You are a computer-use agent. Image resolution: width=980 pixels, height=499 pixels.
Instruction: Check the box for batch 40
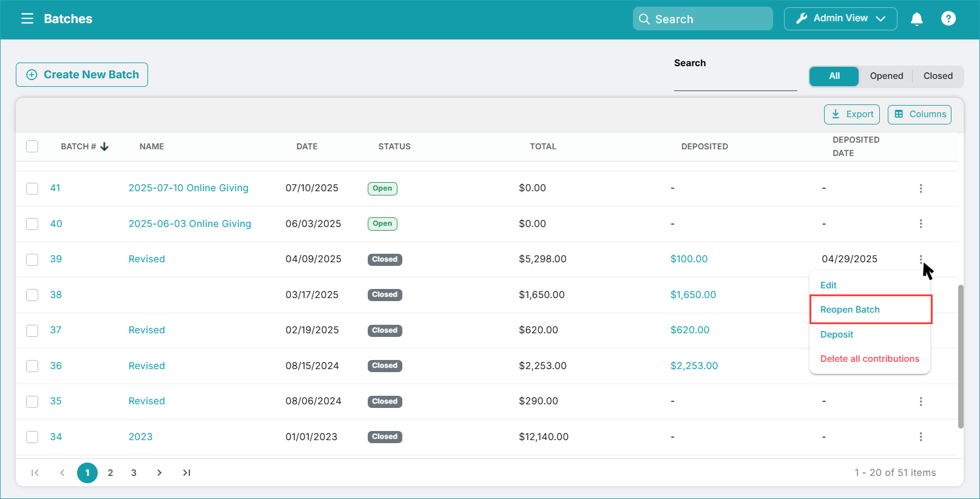(32, 224)
